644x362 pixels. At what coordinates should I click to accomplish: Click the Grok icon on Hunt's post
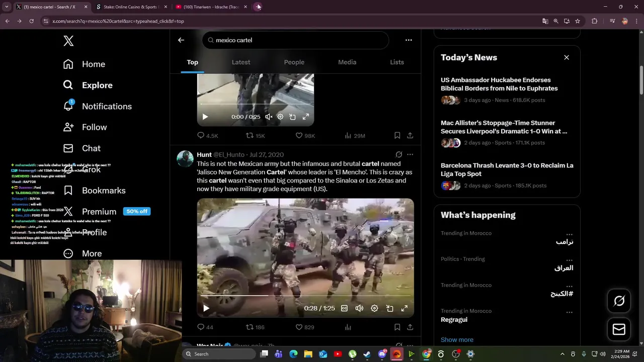pos(398,154)
